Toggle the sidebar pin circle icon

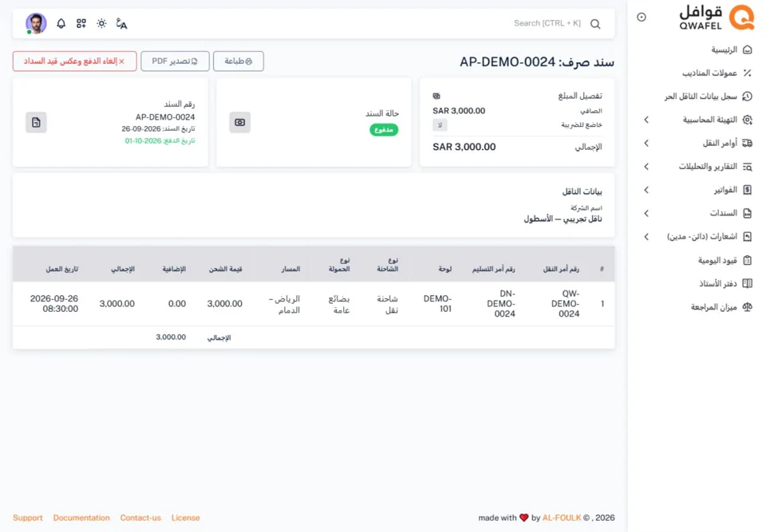pos(642,17)
